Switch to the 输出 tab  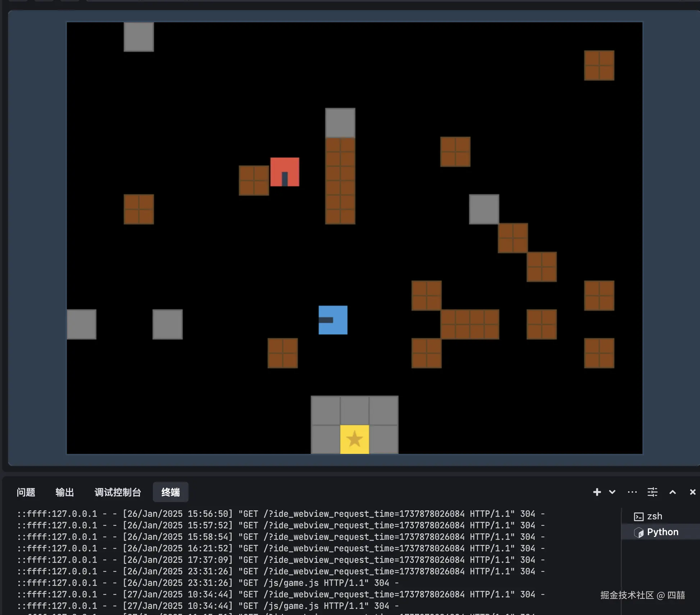click(65, 492)
